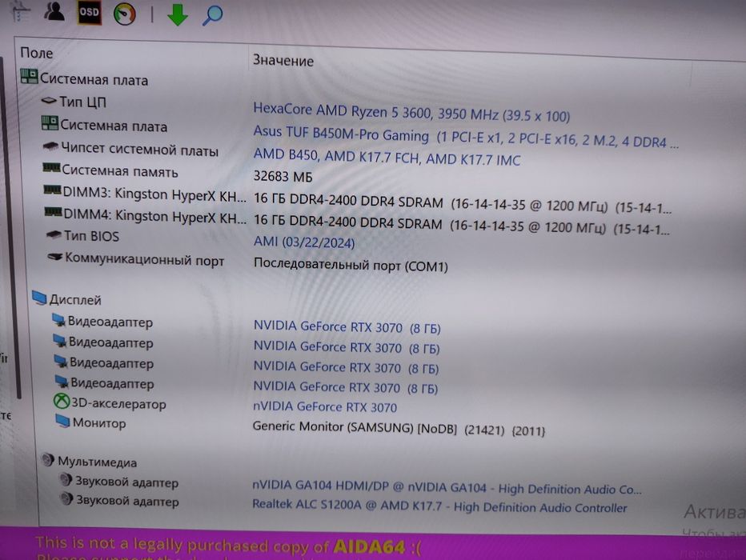Click the Значение column header
746x560 pixels.
283,60
